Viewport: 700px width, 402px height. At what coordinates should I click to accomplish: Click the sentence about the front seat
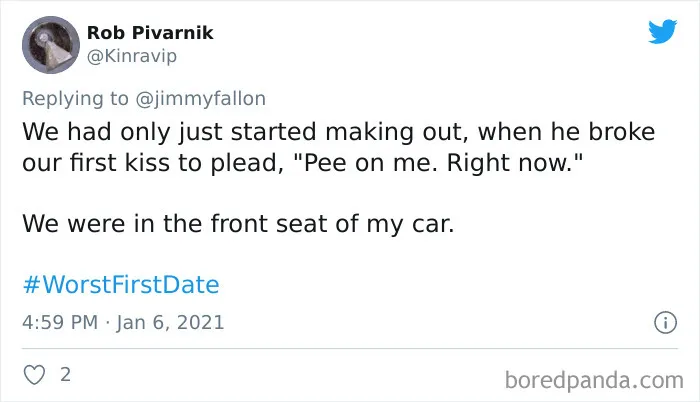click(238, 224)
